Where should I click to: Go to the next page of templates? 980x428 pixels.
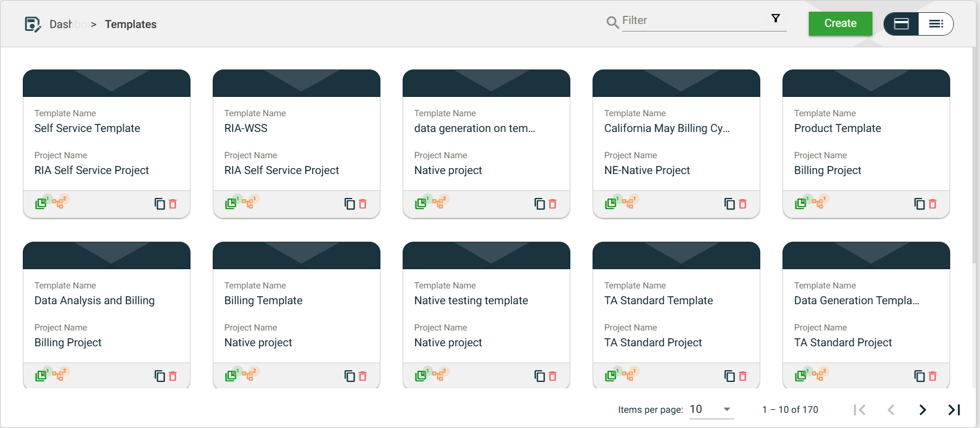click(x=922, y=410)
